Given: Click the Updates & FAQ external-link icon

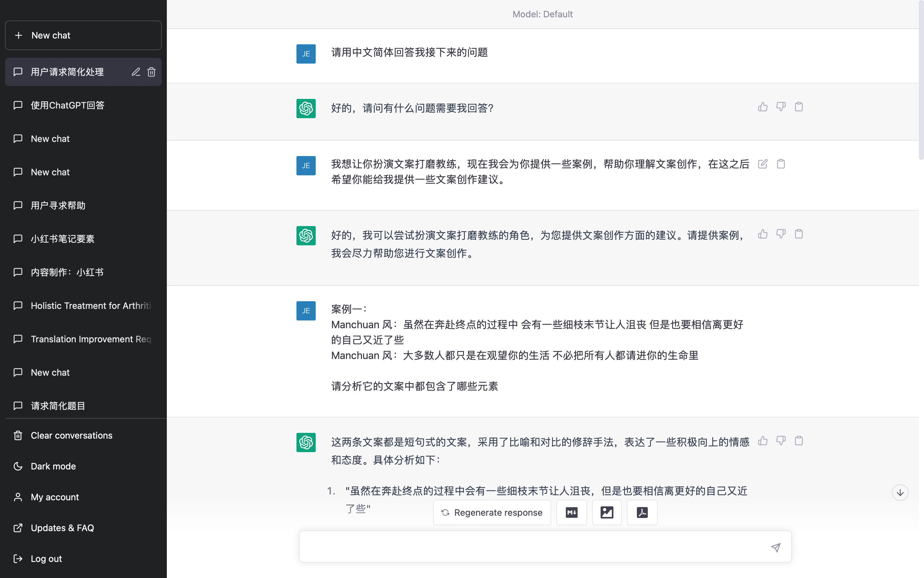Looking at the screenshot, I should point(18,528).
